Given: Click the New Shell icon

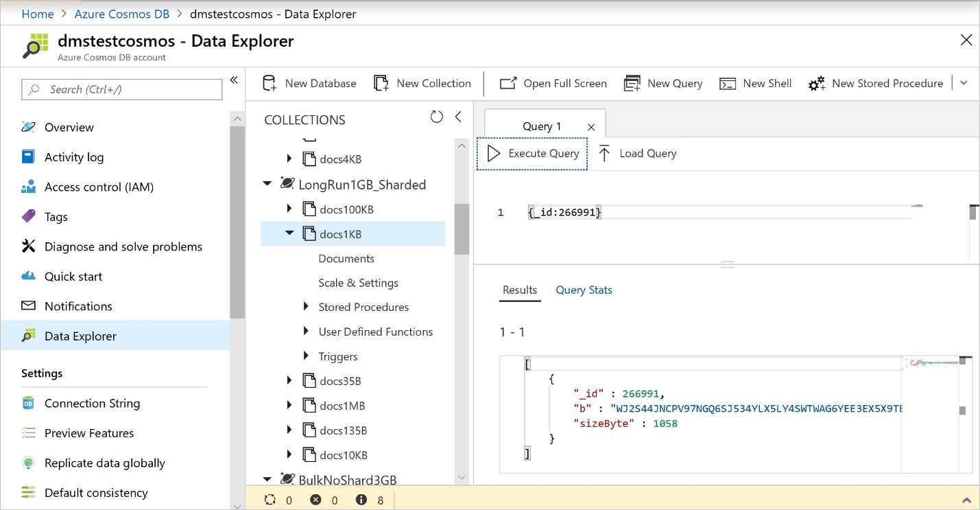Looking at the screenshot, I should [728, 84].
